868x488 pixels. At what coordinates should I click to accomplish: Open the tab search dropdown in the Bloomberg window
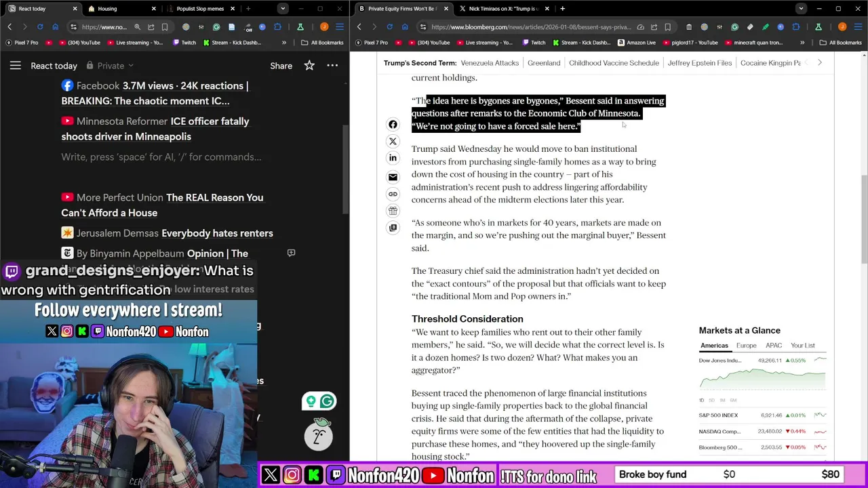click(x=801, y=9)
